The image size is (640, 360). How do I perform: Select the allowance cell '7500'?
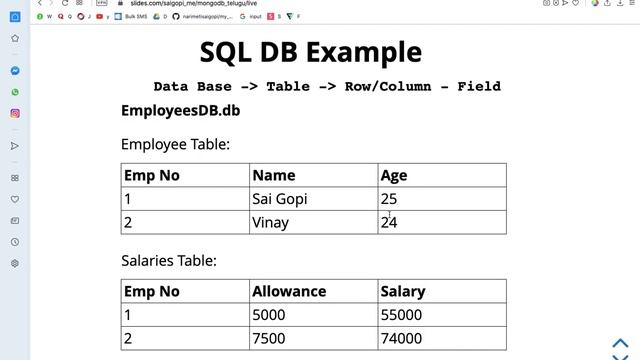coord(313,338)
